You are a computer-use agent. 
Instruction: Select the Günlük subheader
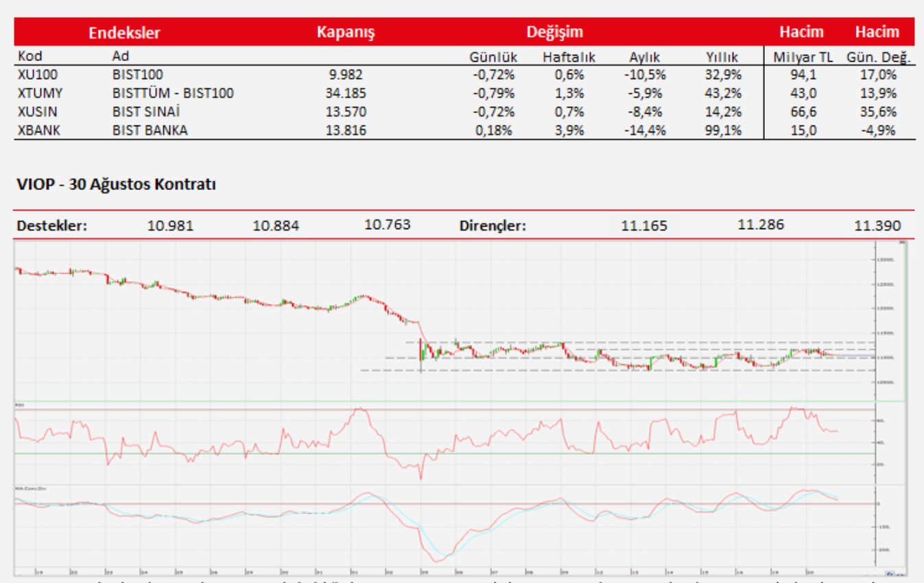pyautogui.click(x=493, y=58)
